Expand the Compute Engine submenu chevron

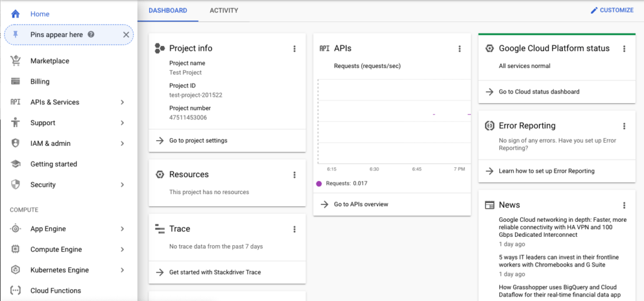tap(123, 249)
